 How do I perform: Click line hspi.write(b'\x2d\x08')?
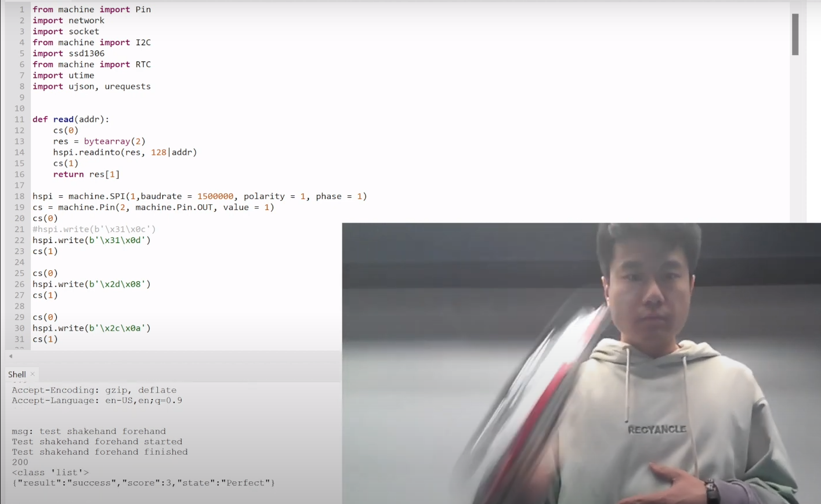point(92,285)
